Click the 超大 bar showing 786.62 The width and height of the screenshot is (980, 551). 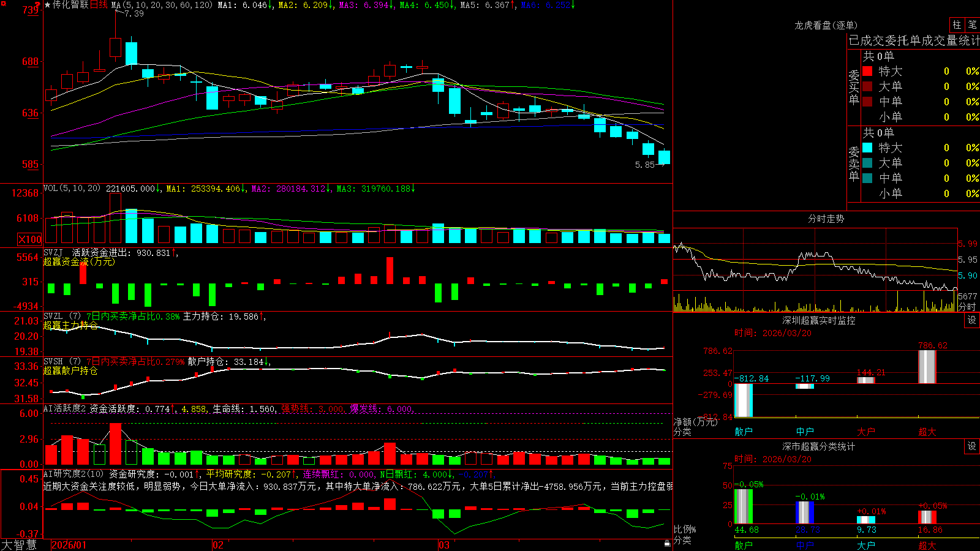pyautogui.click(x=927, y=367)
